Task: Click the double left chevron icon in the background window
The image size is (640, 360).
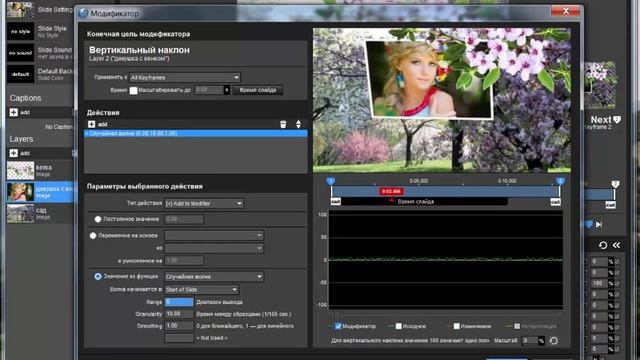Action: (616, 245)
